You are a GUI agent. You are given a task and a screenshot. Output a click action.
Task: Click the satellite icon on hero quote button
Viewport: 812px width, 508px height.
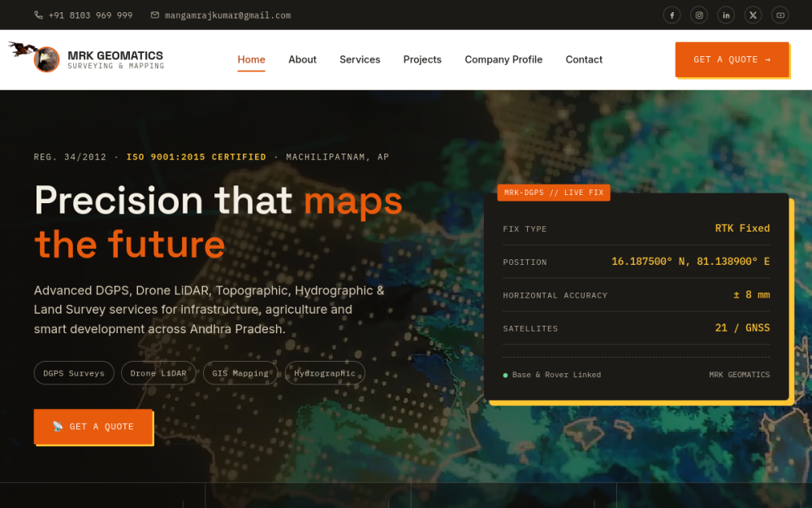[58, 426]
